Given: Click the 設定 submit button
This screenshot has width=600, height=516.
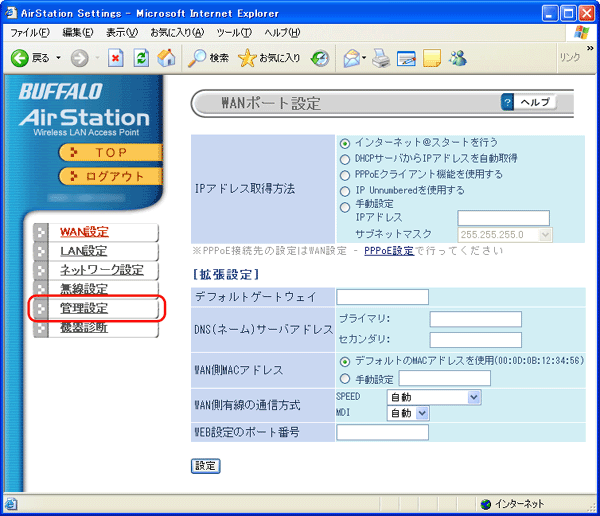Looking at the screenshot, I should point(205,465).
